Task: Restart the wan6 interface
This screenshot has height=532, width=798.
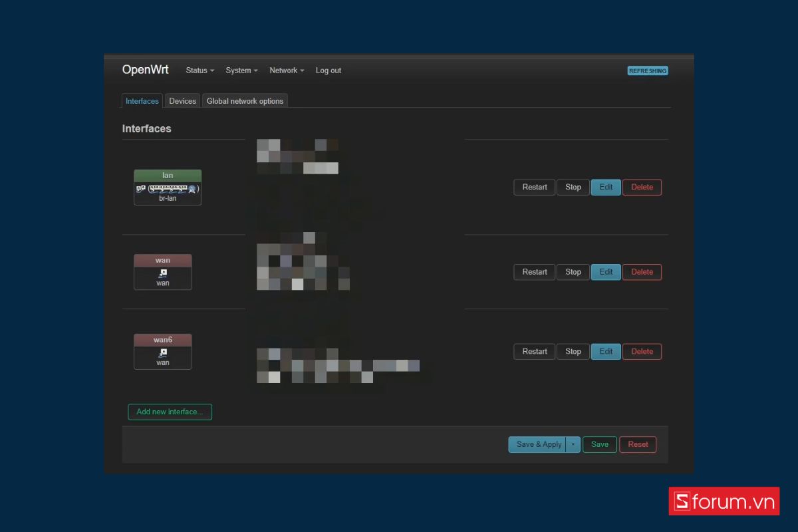Action: tap(535, 352)
